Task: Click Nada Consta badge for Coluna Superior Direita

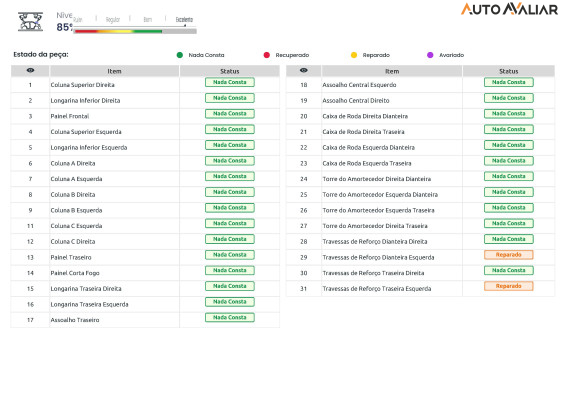Action: (230, 82)
